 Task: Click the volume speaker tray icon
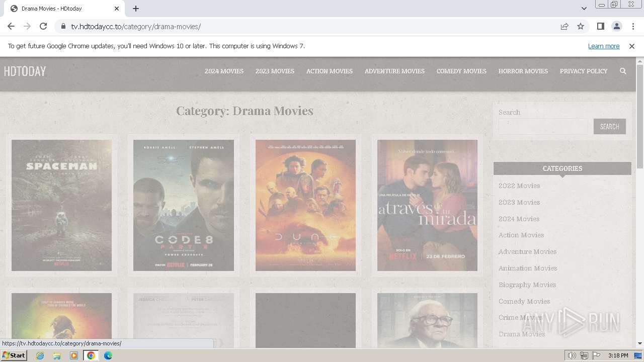pos(572,355)
